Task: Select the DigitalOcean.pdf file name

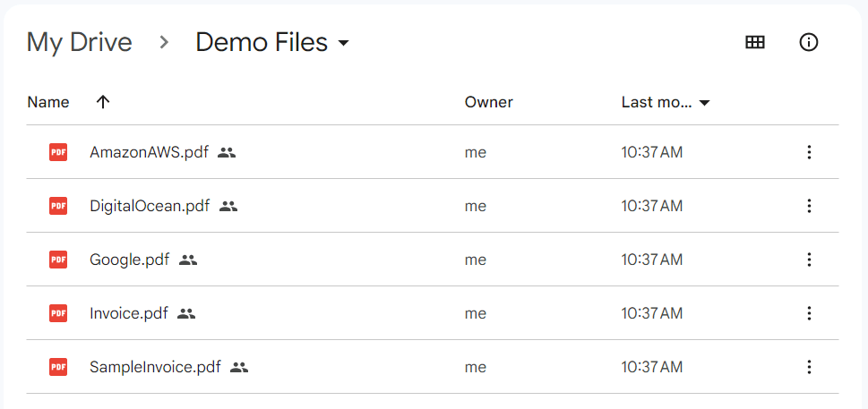Action: (x=150, y=206)
